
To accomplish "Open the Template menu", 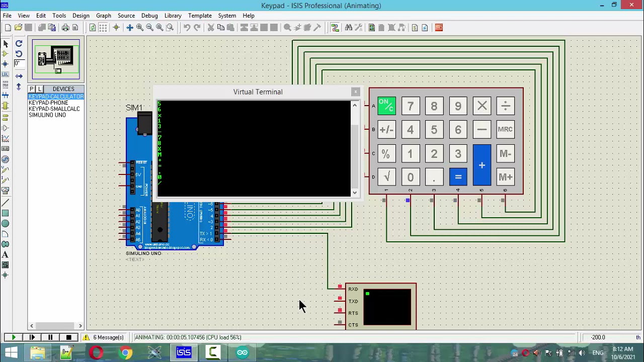I will coord(200,16).
